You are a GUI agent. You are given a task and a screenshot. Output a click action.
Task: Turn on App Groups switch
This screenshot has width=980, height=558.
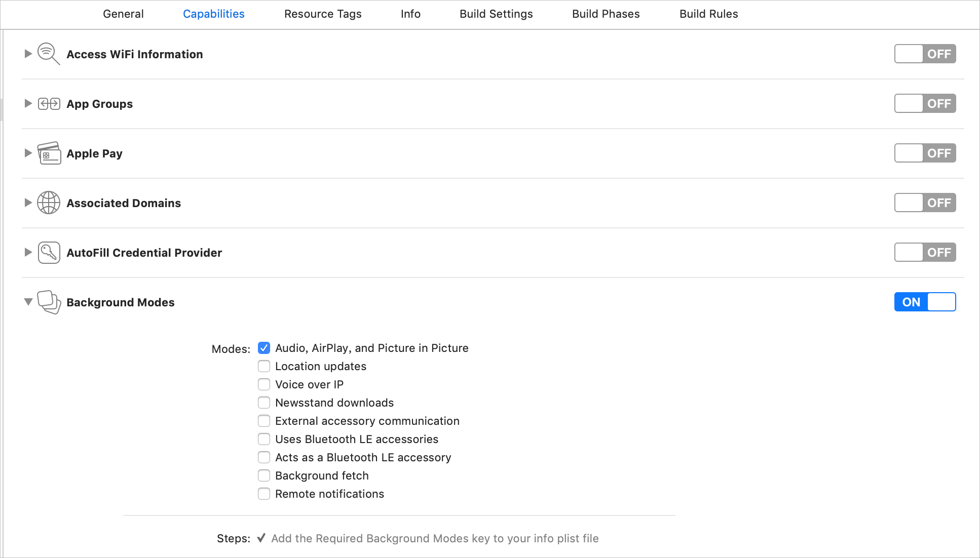925,103
